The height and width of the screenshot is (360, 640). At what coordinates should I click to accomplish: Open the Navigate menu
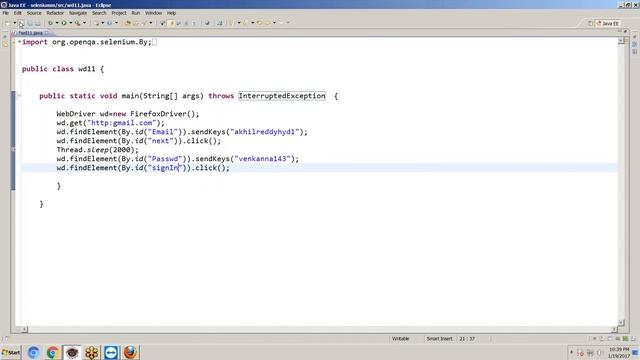(78, 13)
